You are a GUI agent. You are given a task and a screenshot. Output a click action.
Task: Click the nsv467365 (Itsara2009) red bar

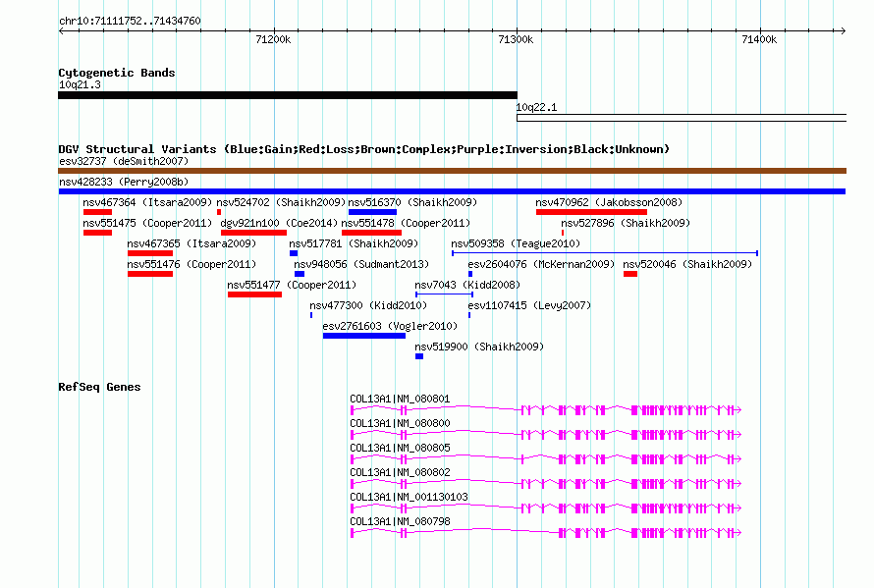pyautogui.click(x=150, y=253)
